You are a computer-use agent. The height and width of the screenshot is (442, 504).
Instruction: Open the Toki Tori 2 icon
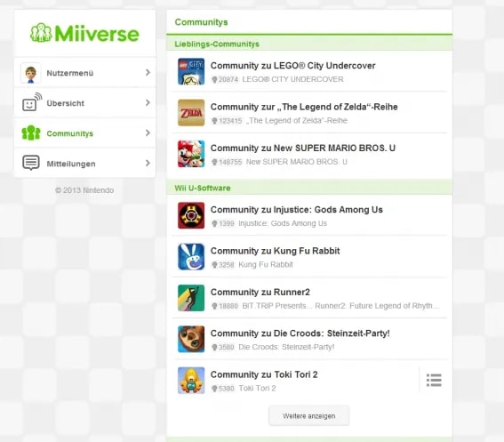[x=191, y=381]
